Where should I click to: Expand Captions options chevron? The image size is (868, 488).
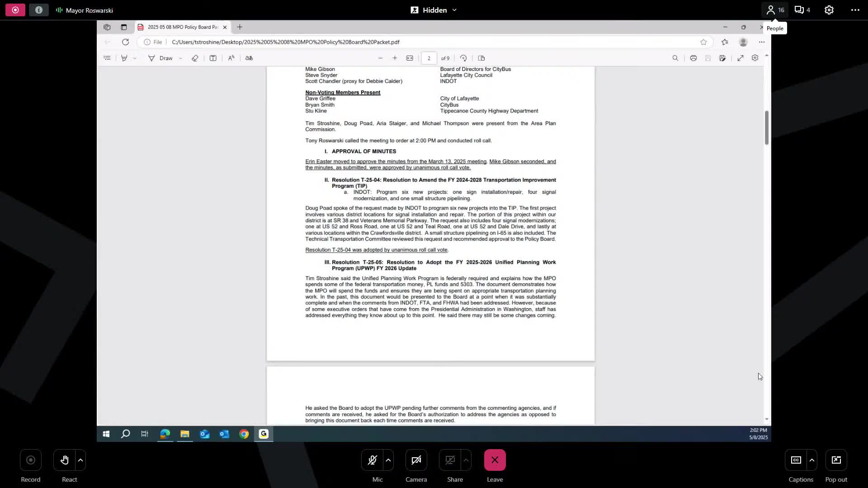click(812, 460)
